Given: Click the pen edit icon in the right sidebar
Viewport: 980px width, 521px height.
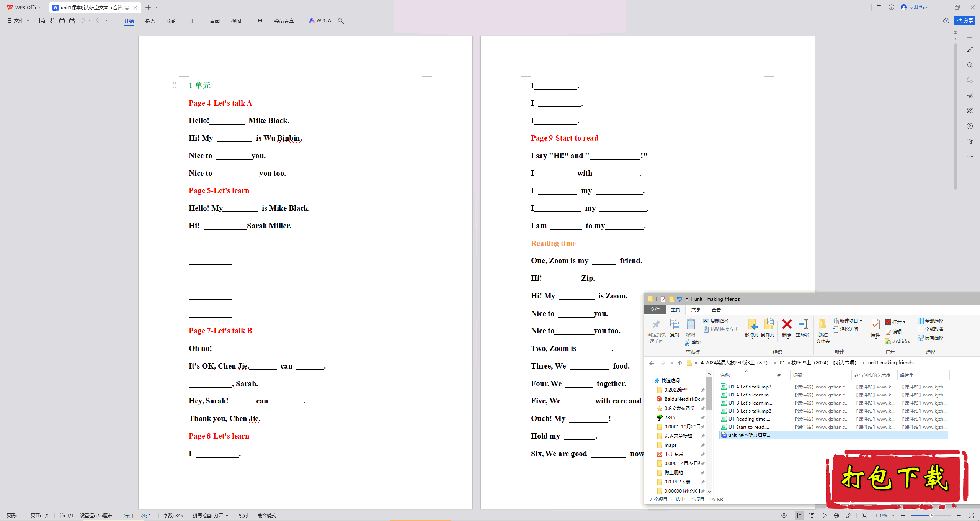Looking at the screenshot, I should coord(970,50).
